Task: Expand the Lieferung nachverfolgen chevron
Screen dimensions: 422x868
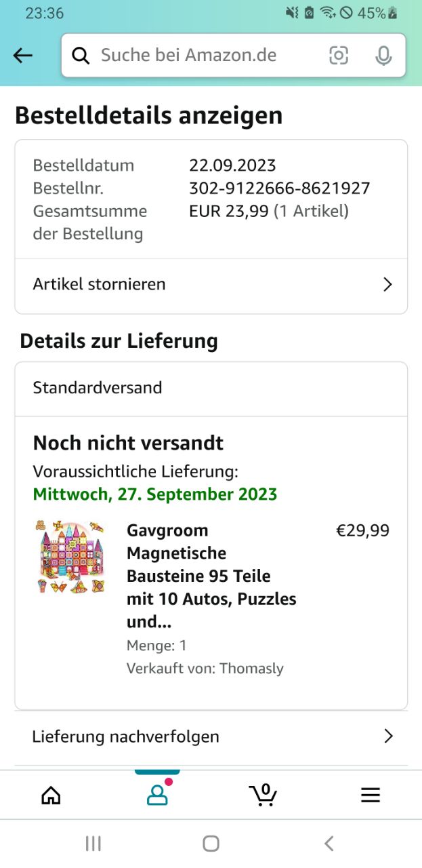Action: point(388,736)
